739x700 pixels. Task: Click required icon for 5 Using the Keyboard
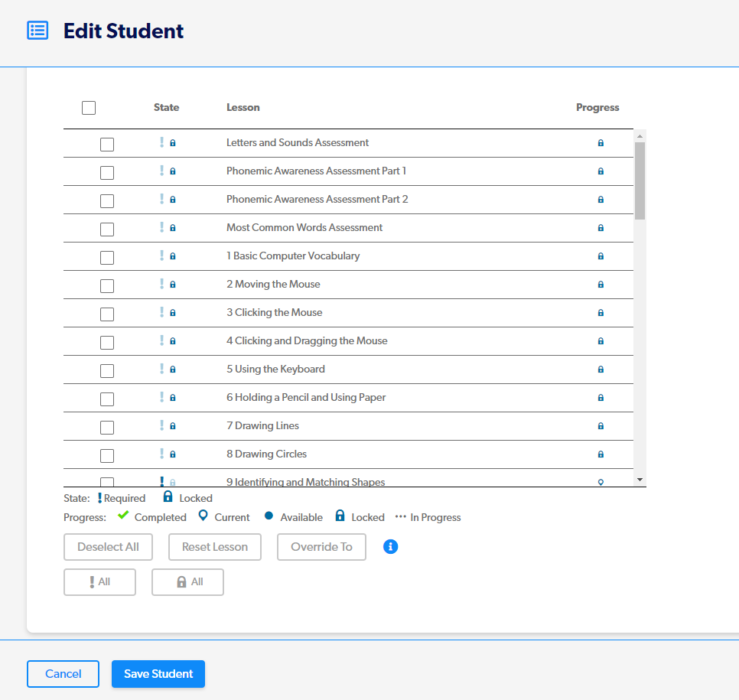point(161,369)
